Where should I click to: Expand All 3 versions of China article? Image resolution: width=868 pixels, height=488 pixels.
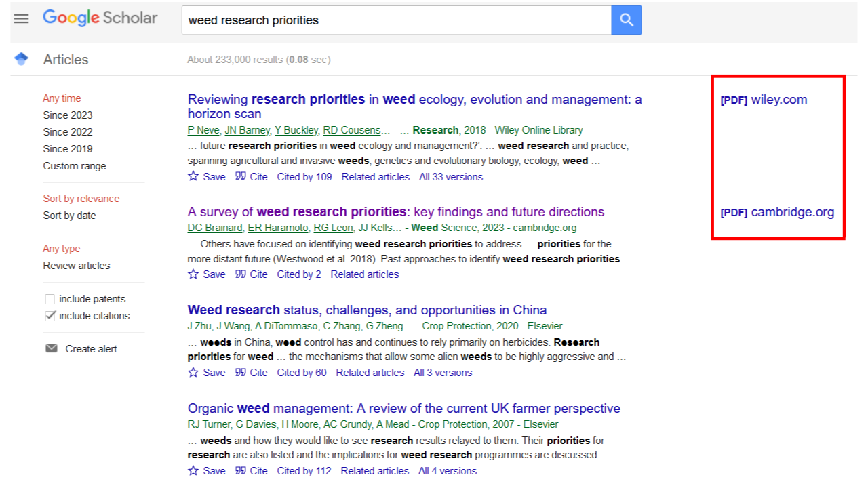442,372
